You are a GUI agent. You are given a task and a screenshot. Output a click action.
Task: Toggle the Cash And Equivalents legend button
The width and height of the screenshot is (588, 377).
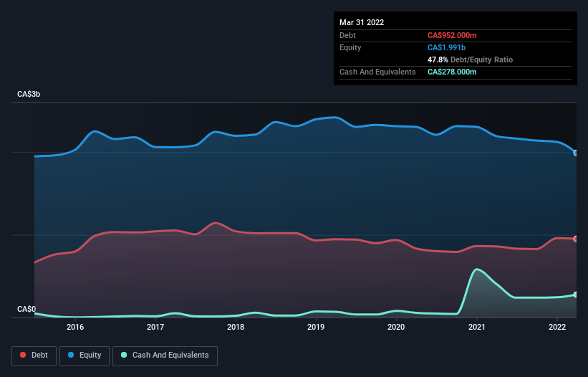(165, 355)
